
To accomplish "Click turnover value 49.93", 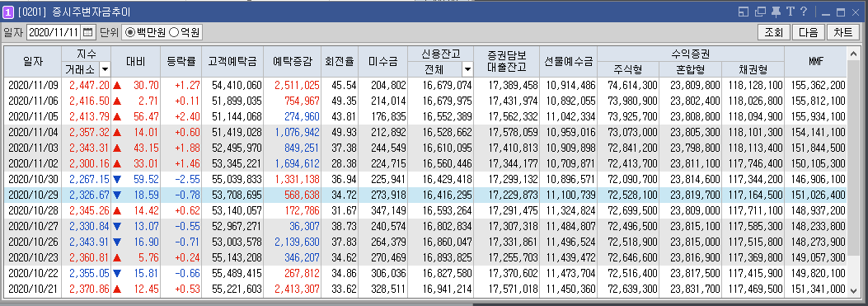I will [x=344, y=132].
